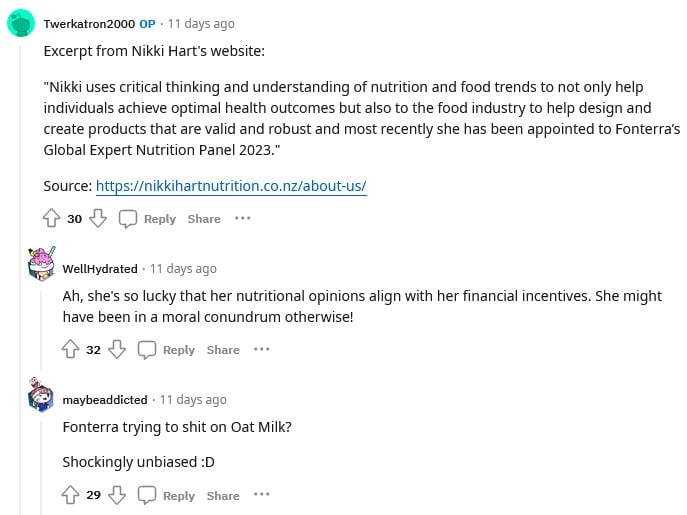Share WellHydrated's comment
Viewport: 687px width, 515px height.
(x=223, y=350)
